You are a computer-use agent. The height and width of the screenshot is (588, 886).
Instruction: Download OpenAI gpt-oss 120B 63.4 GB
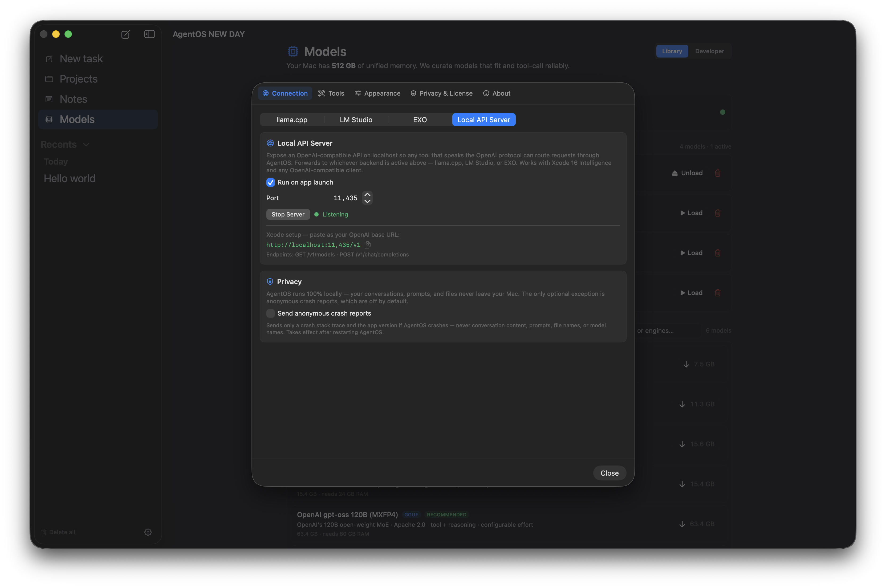(x=697, y=524)
